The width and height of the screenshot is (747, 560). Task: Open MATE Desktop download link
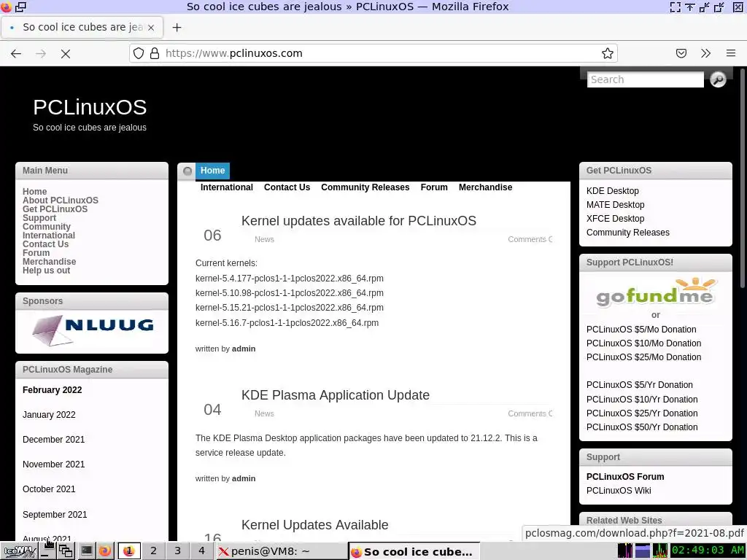pyautogui.click(x=616, y=205)
